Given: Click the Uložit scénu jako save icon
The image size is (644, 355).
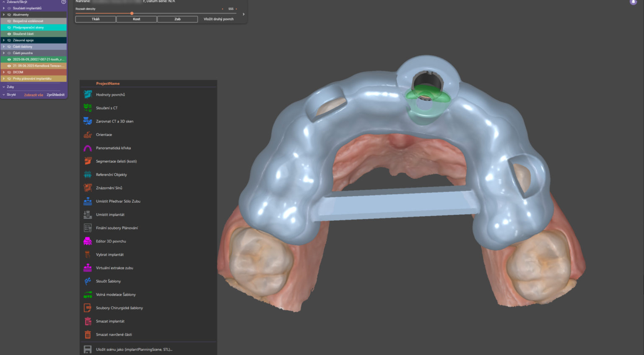Looking at the screenshot, I should (88, 349).
